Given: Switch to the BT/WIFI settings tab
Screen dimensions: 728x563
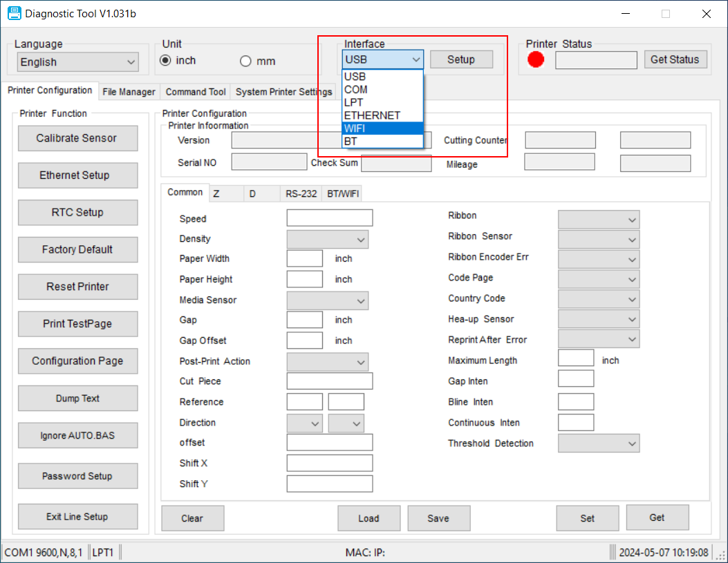Looking at the screenshot, I should (343, 194).
